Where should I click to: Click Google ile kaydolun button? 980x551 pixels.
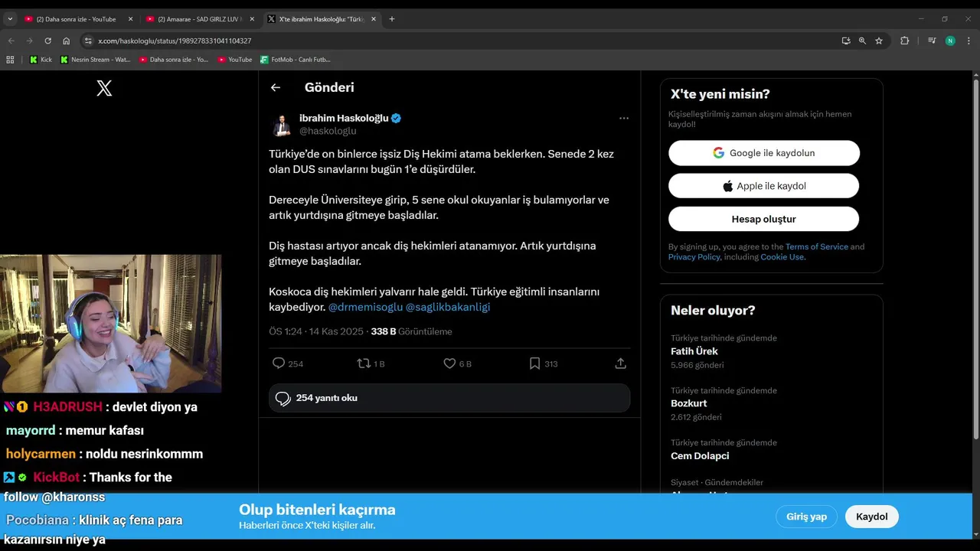pos(764,153)
